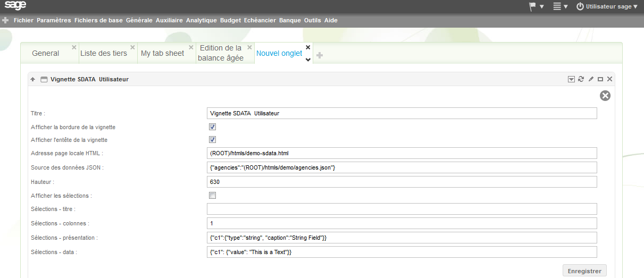Uncheck Afficher la bordure de la vignette
644x278 pixels.
[212, 127]
